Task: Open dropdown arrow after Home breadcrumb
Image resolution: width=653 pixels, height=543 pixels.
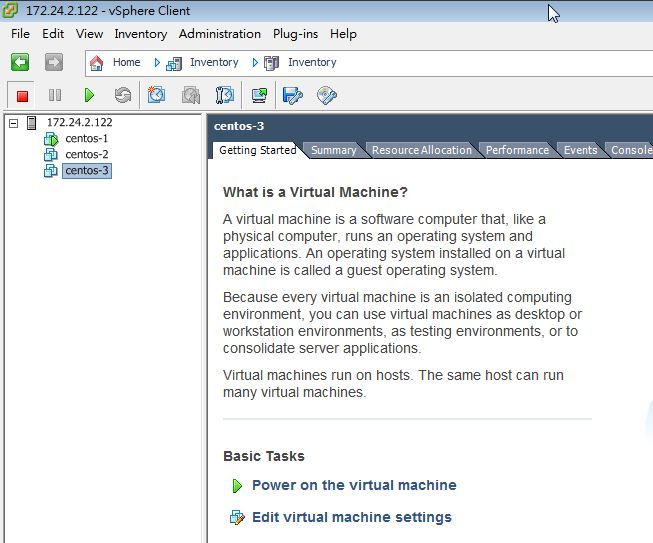Action: pyautogui.click(x=157, y=62)
